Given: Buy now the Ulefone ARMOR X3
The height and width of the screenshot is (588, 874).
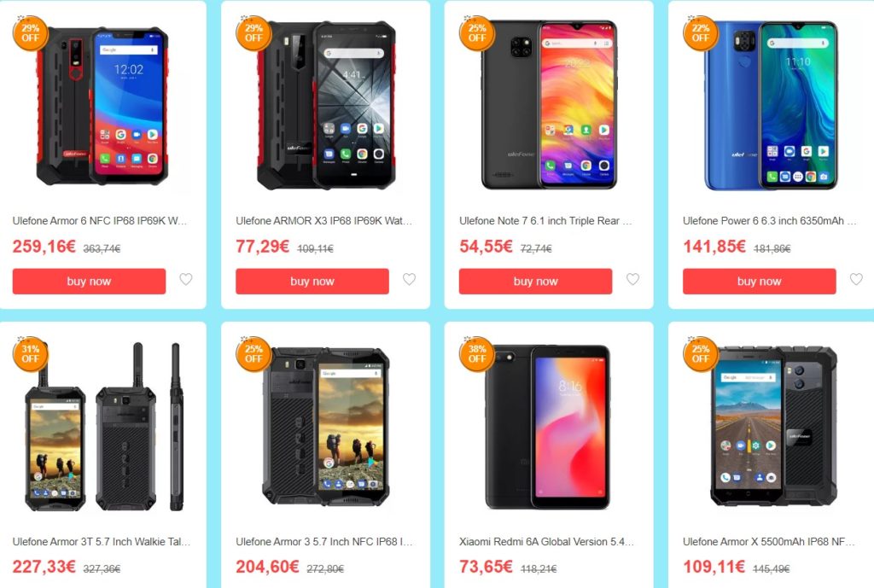Looking at the screenshot, I should click(x=312, y=282).
